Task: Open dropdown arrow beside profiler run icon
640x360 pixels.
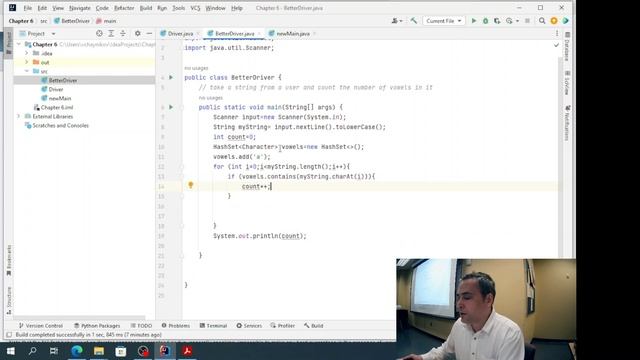Action: pyautogui.click(x=517, y=21)
